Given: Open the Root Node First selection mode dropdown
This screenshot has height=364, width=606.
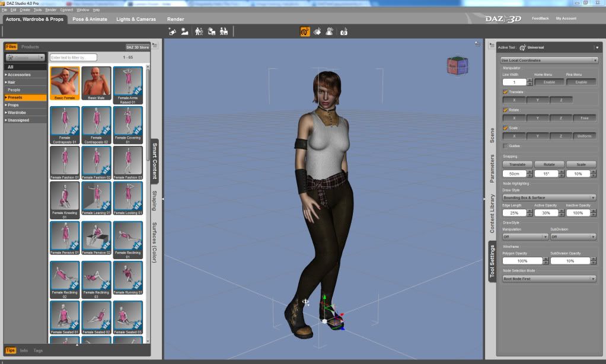Looking at the screenshot, I should click(549, 279).
